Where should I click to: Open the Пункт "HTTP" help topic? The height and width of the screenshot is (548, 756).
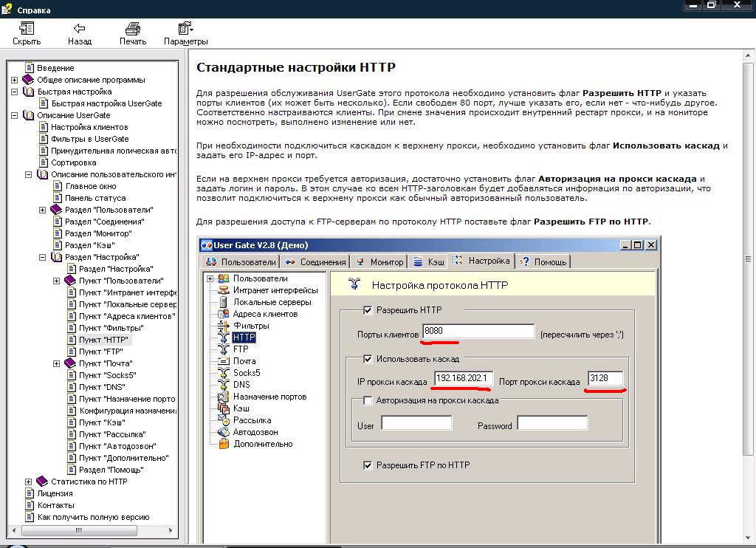click(103, 340)
